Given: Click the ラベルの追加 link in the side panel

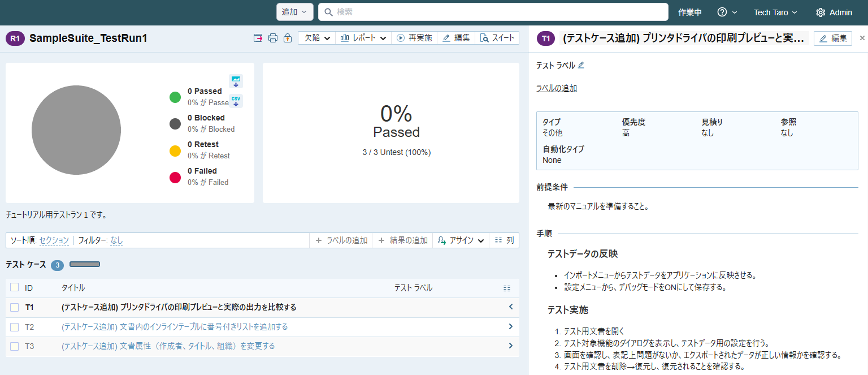Looking at the screenshot, I should [x=556, y=88].
